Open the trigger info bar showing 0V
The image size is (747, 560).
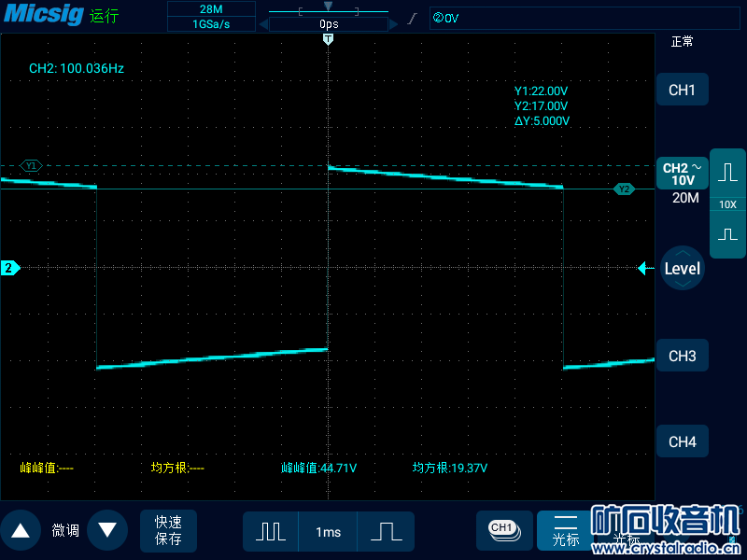pos(585,18)
